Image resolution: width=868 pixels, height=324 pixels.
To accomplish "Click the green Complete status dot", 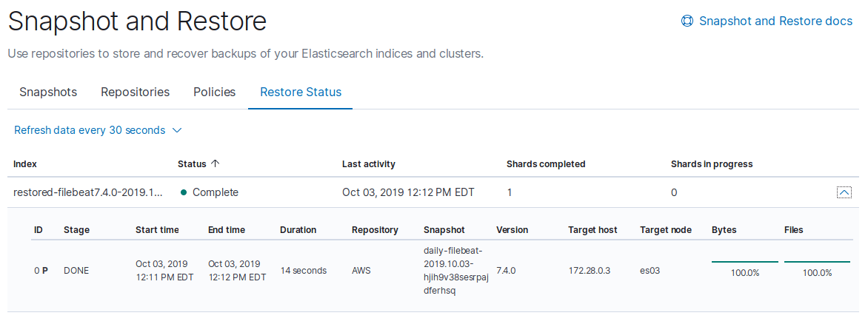I will coord(183,193).
